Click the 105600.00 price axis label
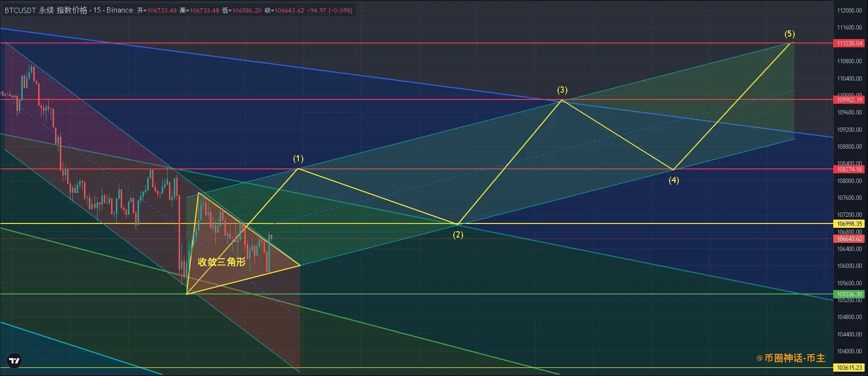This screenshot has height=376, width=868. 850,283
